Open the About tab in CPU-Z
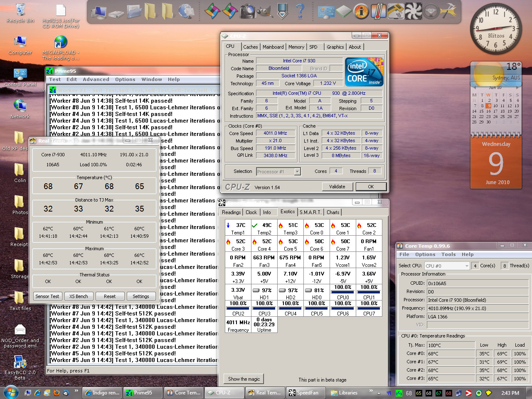 click(x=355, y=47)
